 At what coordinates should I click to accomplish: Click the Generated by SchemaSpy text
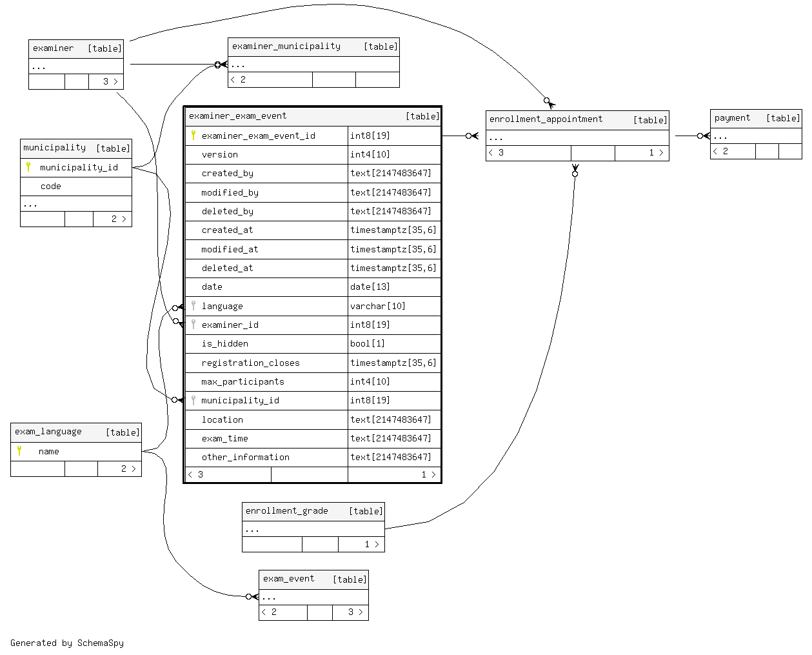[67, 643]
